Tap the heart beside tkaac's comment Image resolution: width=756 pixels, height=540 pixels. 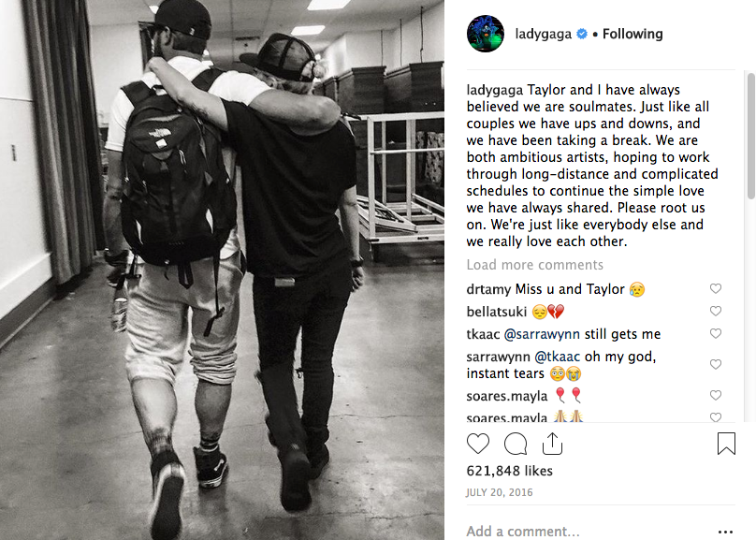click(716, 334)
